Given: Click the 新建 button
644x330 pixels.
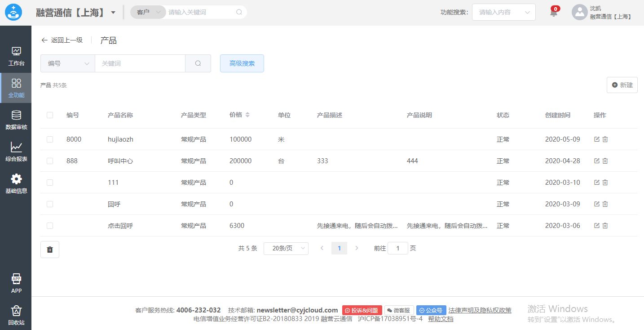Looking at the screenshot, I should 622,85.
